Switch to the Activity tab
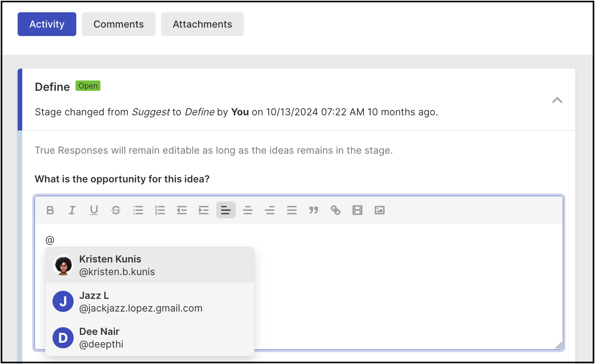This screenshot has height=364, width=595. [x=47, y=24]
